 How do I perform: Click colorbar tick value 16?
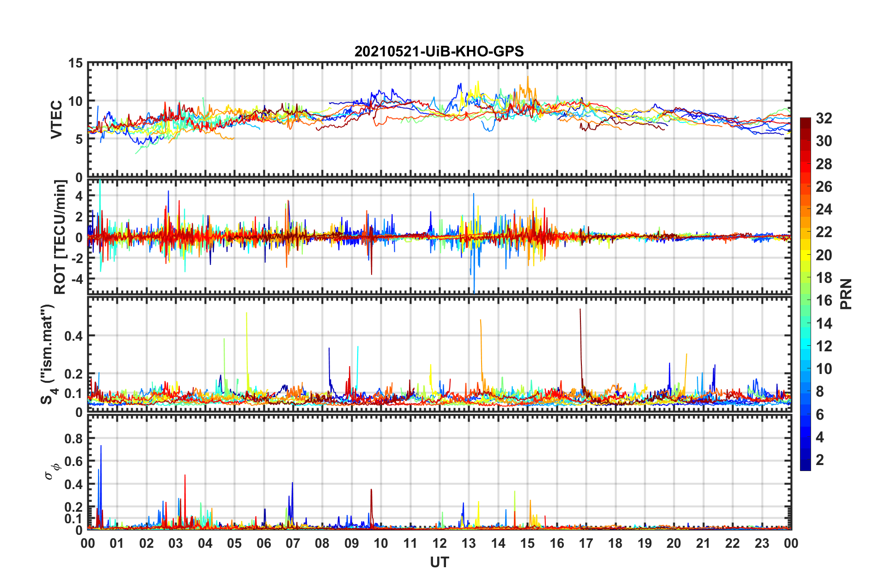pos(824,300)
